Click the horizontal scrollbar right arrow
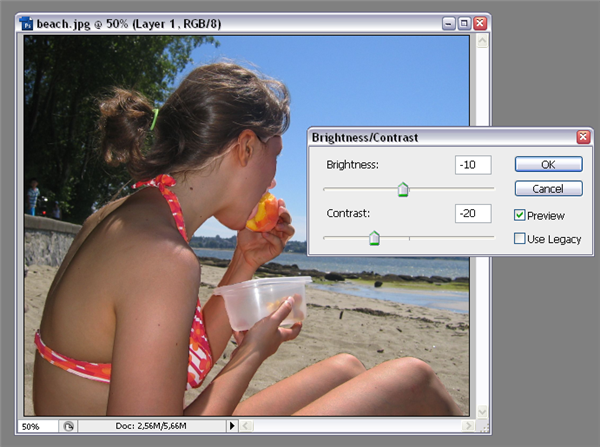The image size is (600, 447). tap(468, 426)
